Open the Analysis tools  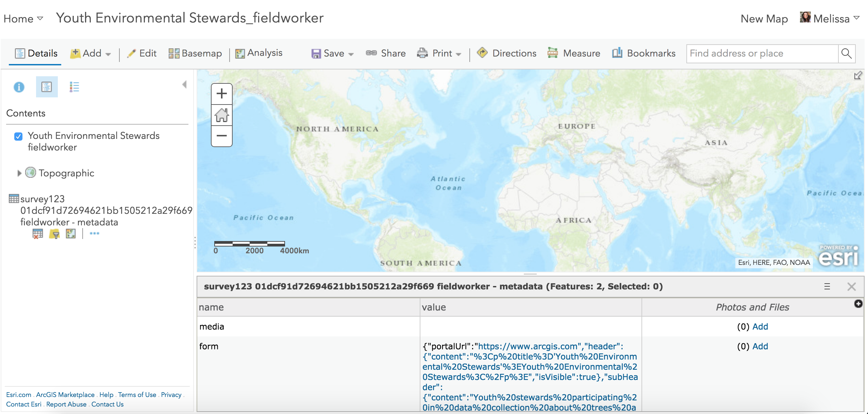click(259, 53)
